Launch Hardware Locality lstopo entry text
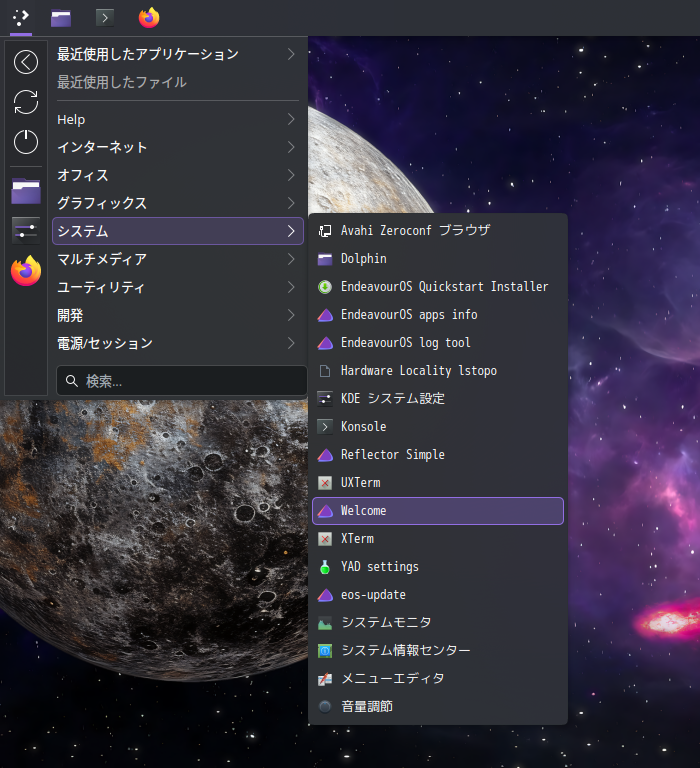This screenshot has height=768, width=700. pyautogui.click(x=419, y=371)
